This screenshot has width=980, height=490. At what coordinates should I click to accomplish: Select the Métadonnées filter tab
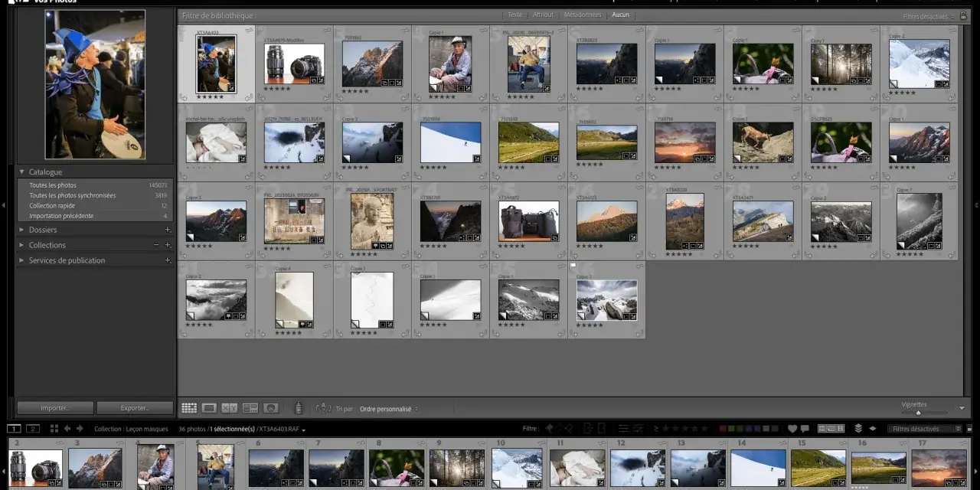(x=582, y=15)
